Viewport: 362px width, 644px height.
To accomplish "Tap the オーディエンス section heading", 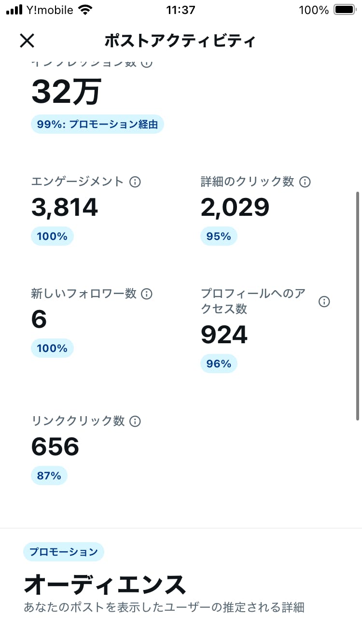I will [105, 585].
